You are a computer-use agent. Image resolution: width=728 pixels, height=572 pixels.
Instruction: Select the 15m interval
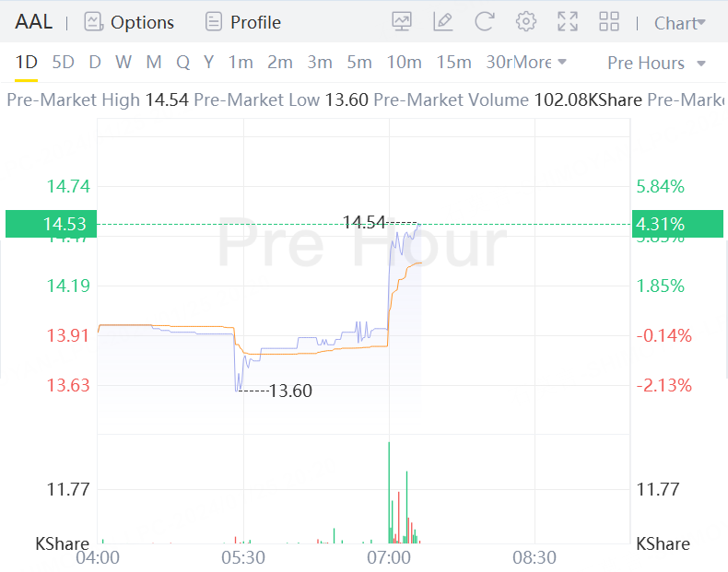pos(453,63)
